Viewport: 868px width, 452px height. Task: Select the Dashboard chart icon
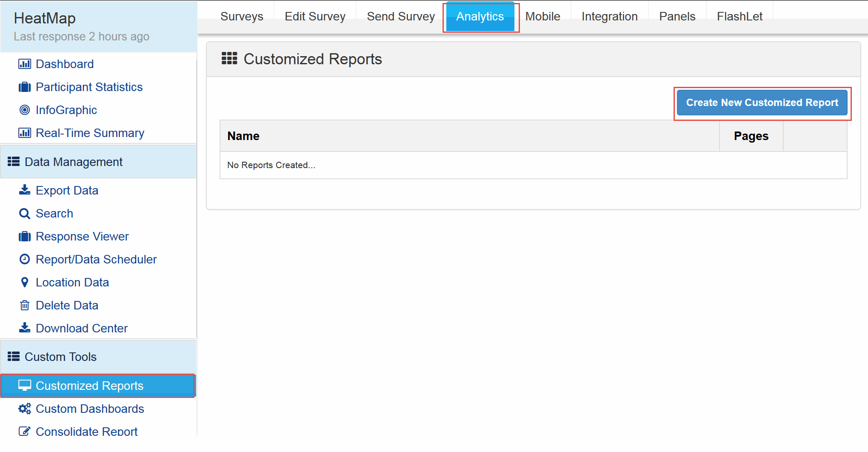click(25, 64)
